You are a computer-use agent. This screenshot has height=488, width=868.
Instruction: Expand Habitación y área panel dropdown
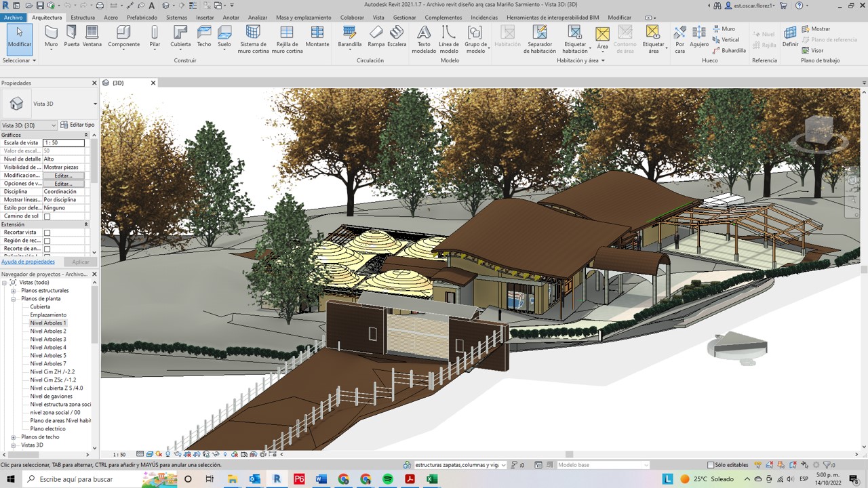pos(580,60)
